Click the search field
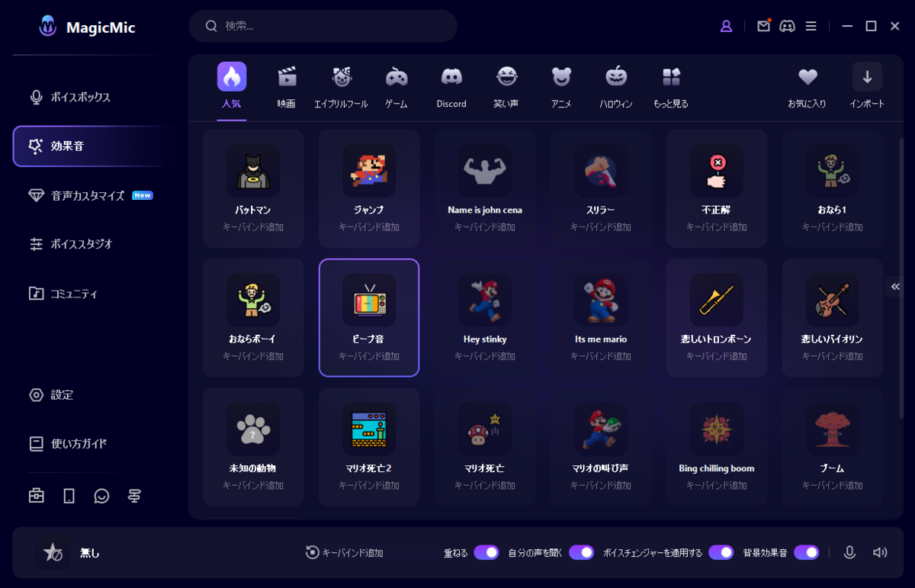The width and height of the screenshot is (915, 588). [323, 26]
